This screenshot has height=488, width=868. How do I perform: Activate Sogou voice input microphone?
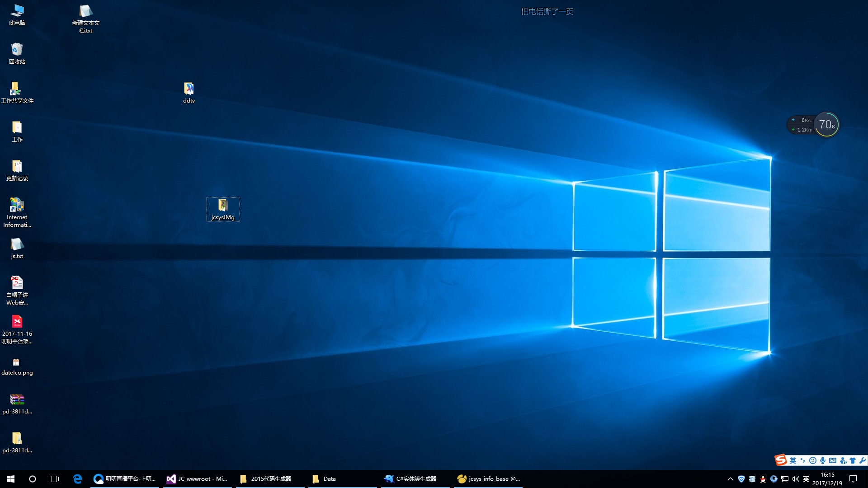[823, 460]
